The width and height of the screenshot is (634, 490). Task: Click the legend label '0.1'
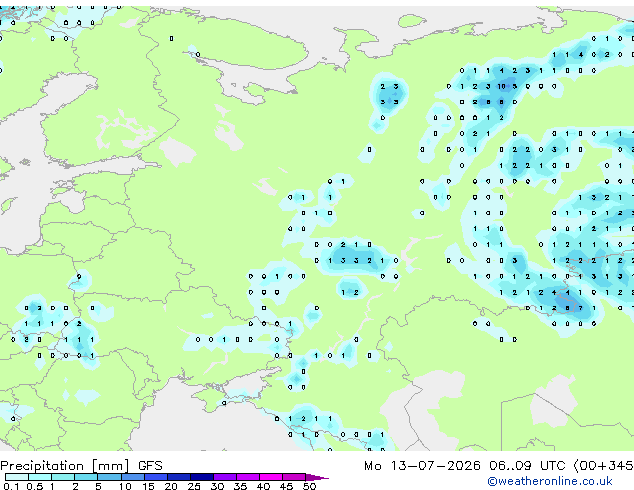(11, 486)
